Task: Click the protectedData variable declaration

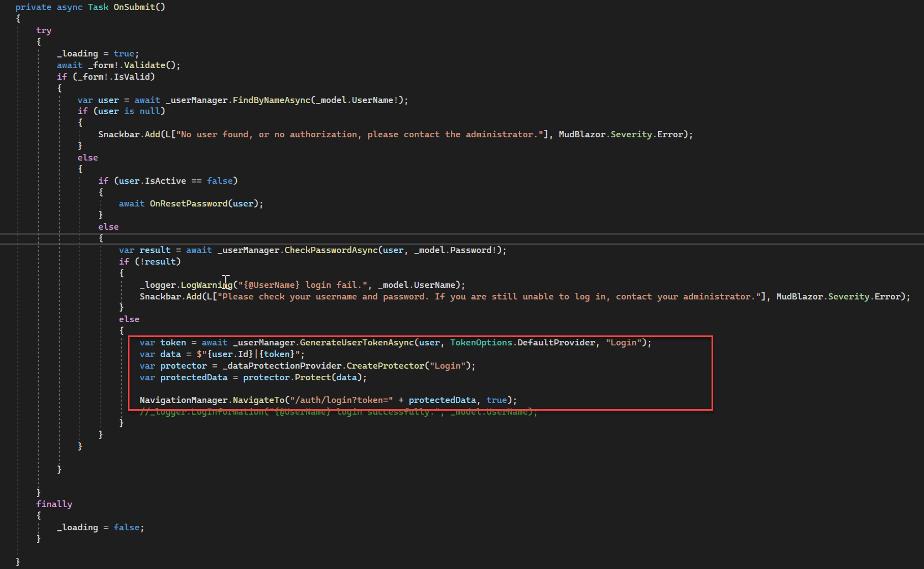Action: point(194,377)
